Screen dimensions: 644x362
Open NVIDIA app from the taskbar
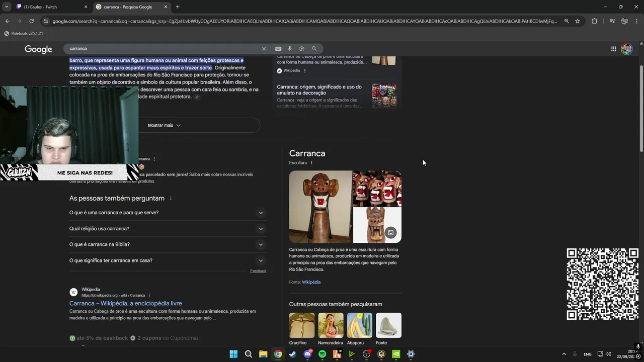[x=396, y=354]
